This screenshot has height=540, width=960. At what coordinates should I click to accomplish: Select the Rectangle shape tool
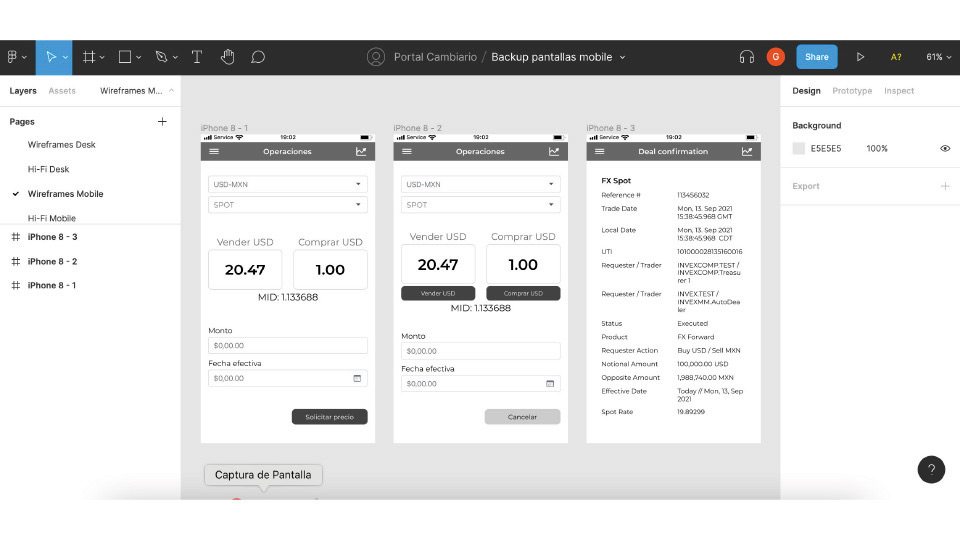[126, 57]
